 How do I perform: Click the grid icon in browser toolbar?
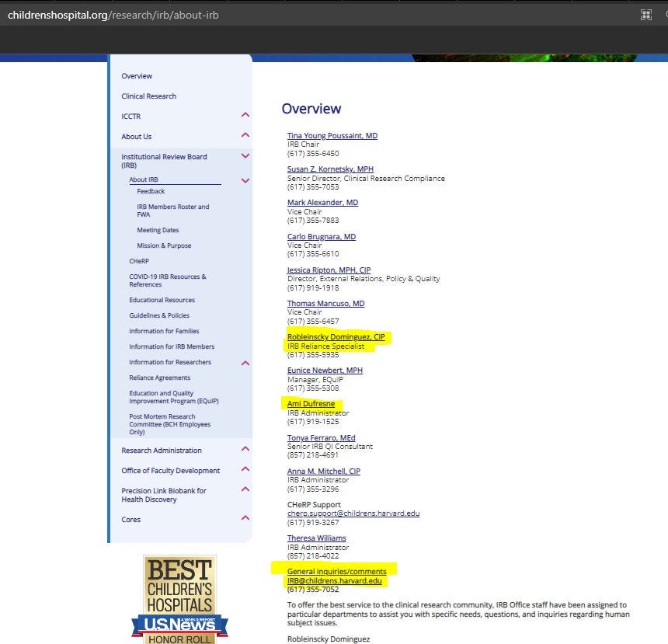645,15
